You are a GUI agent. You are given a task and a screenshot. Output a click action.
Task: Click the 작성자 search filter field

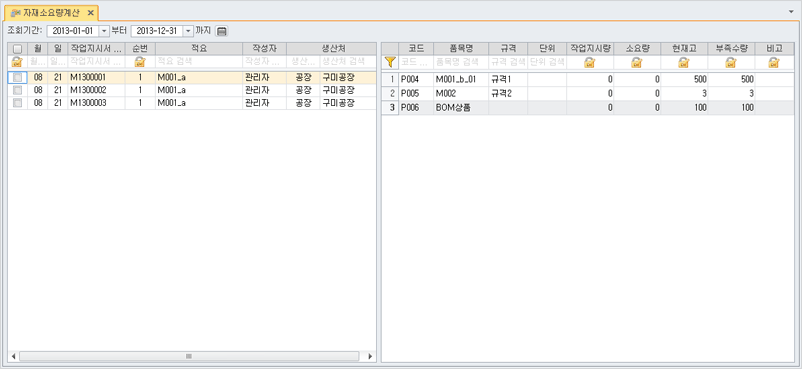click(264, 62)
